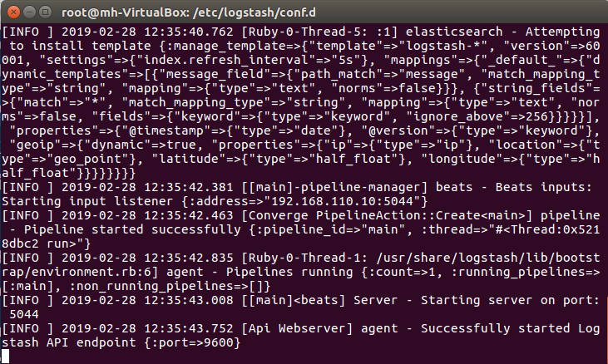This screenshot has width=608, height=364.
Task: Close the terminal window with red button
Action: pyautogui.click(x=13, y=12)
